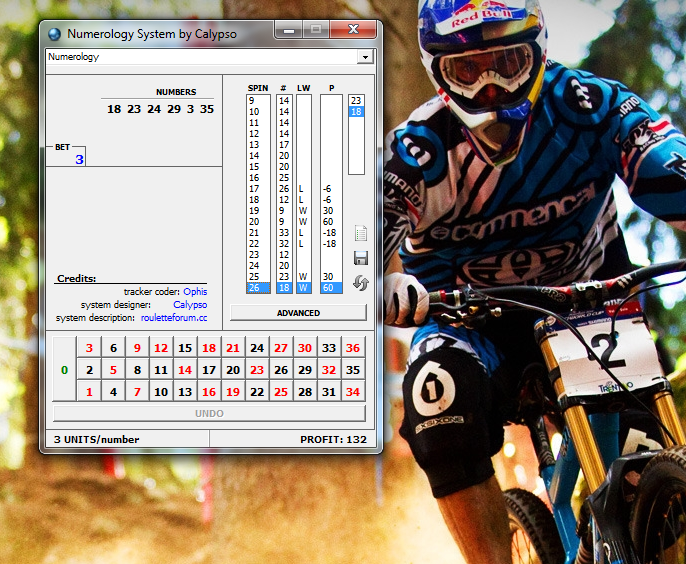686x564 pixels.
Task: Click roulette number 13 on the board
Action: tap(185, 392)
